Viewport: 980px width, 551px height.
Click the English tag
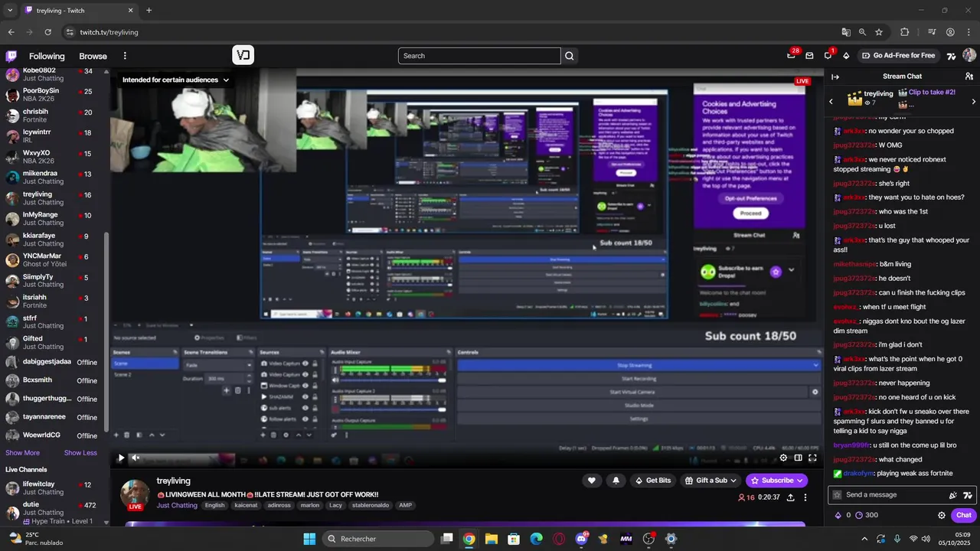click(x=214, y=505)
